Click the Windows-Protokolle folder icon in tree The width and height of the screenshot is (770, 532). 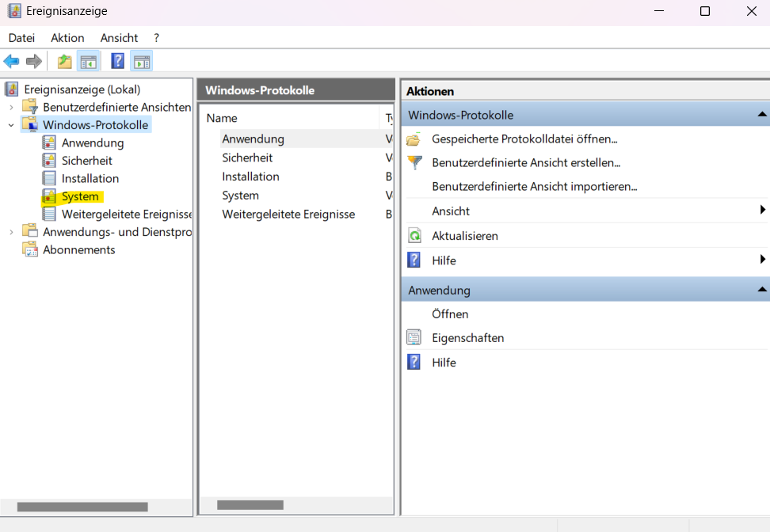coord(30,124)
